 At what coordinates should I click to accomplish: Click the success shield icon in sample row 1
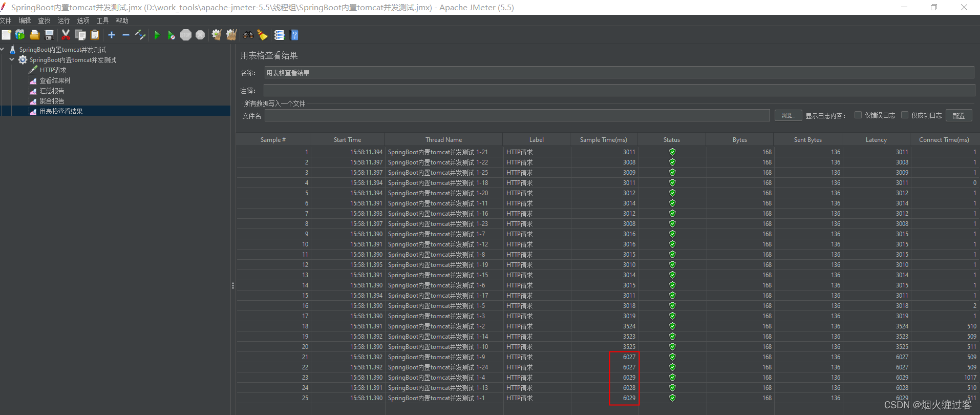[x=672, y=152]
